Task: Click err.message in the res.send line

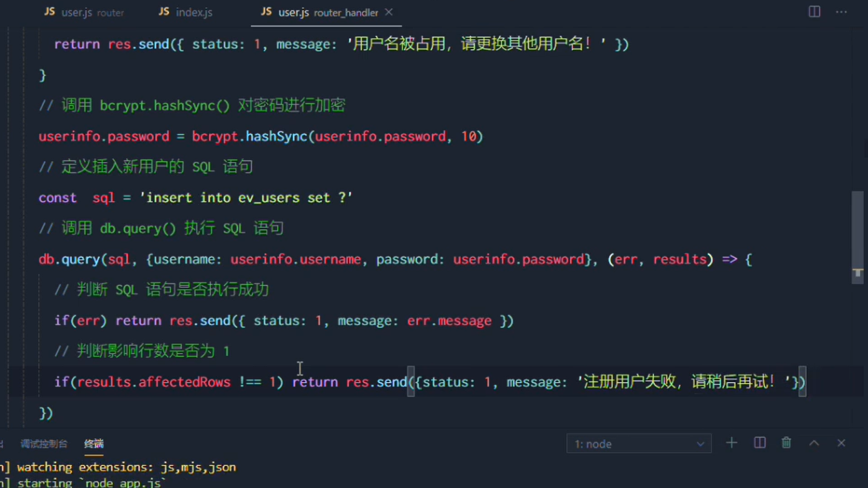Action: 449,321
